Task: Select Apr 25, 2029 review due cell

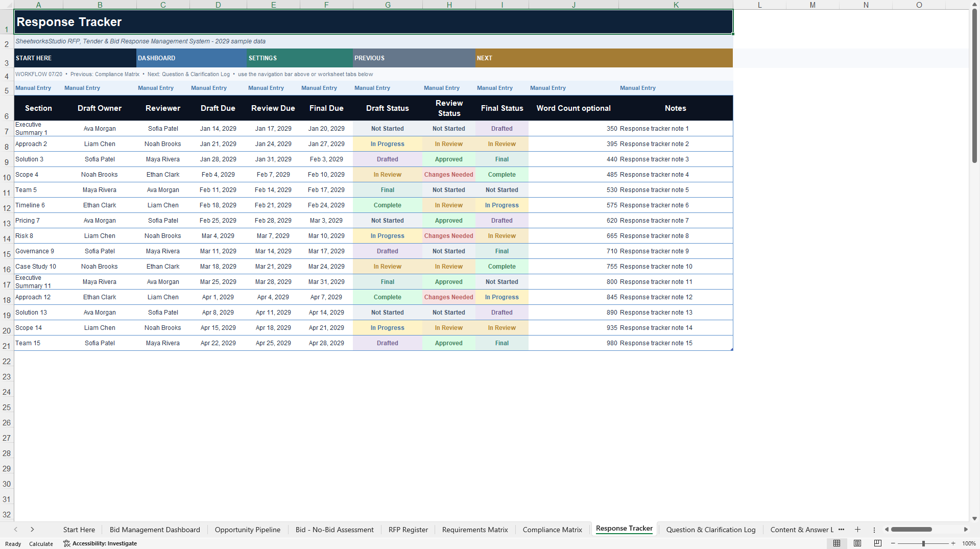Action: [273, 343]
